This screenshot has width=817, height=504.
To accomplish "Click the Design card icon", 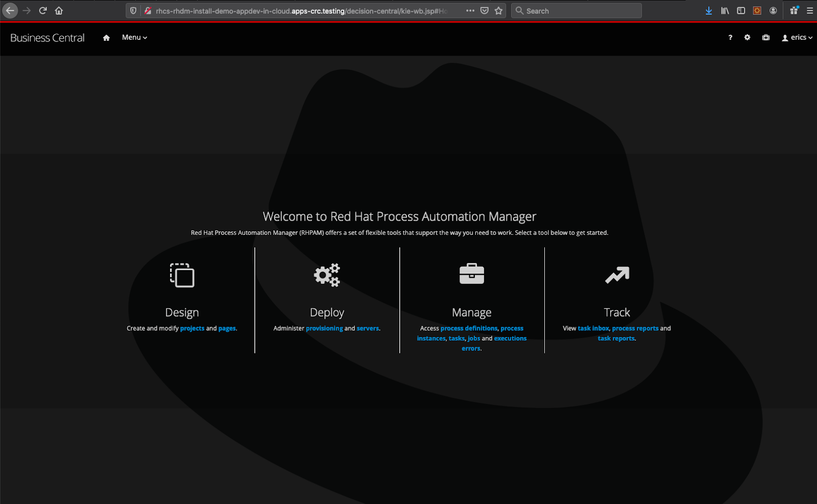I will point(182,275).
